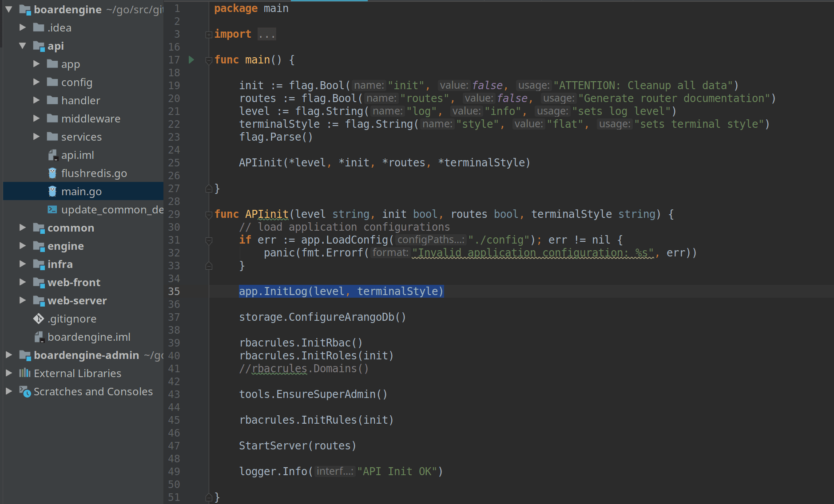
Task: Click the APIinit function name declaration
Action: pos(266,214)
